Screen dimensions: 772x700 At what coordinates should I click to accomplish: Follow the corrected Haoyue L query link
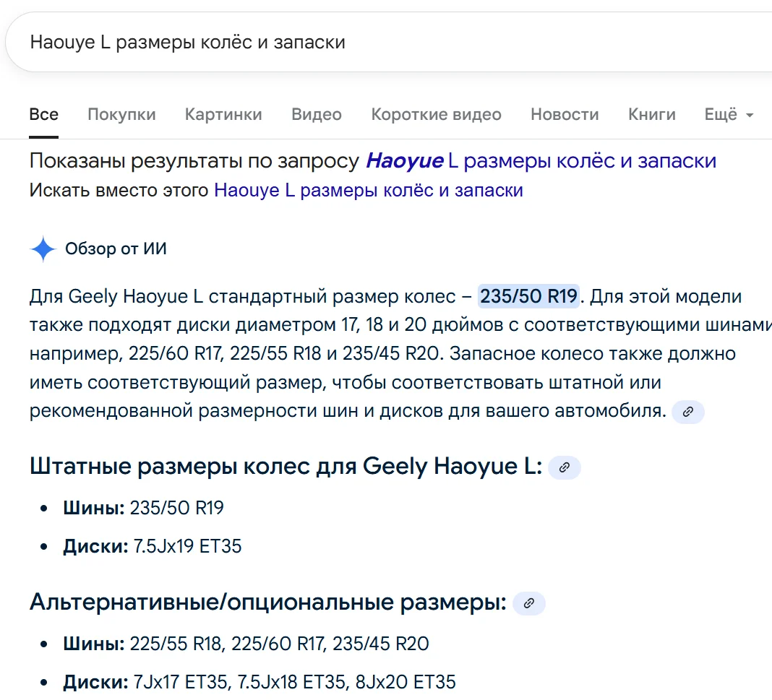point(541,161)
